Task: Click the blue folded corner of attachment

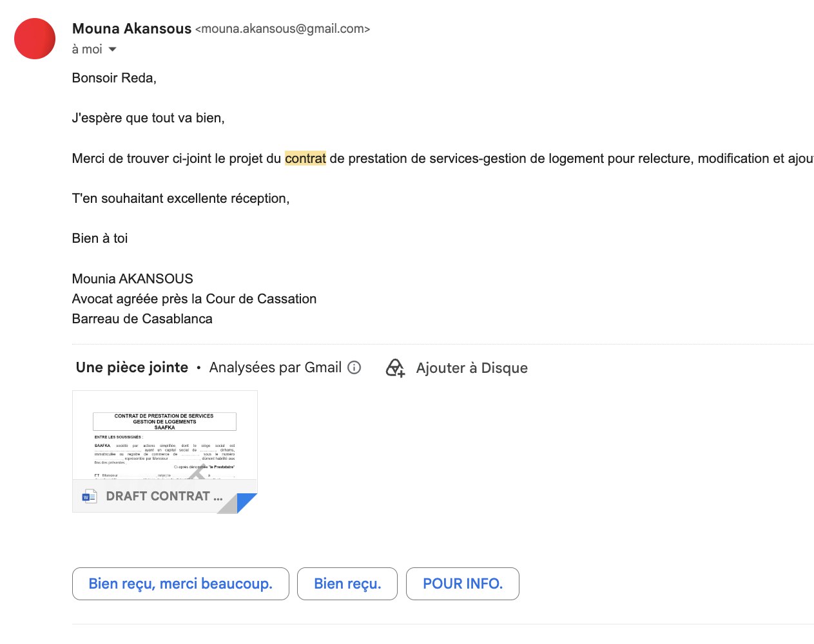Action: (247, 502)
